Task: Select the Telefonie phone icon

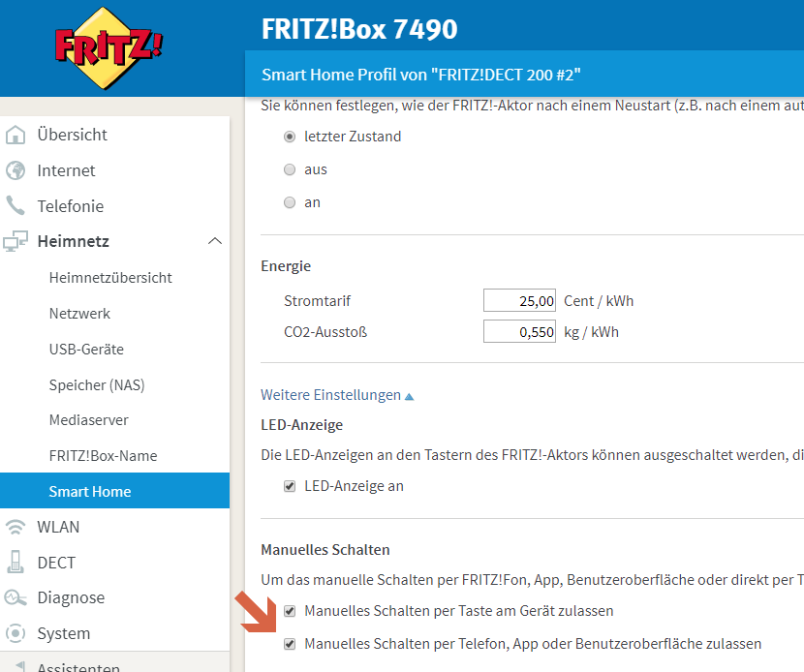Action: 15,206
